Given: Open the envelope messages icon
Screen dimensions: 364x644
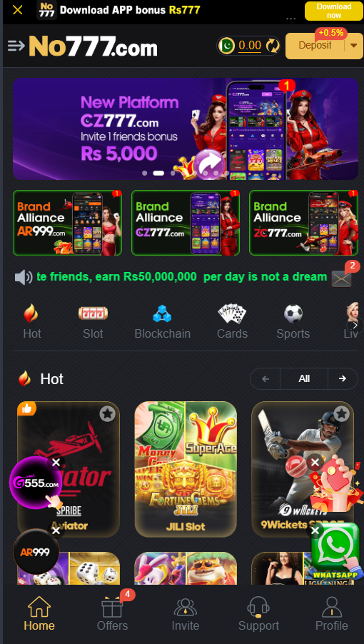Looking at the screenshot, I should click(x=341, y=279).
